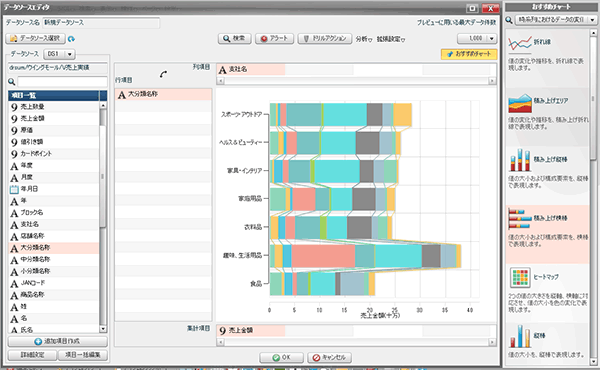Click the swap rows and columns arrow icon
This screenshot has height=370, width=600.
click(163, 74)
